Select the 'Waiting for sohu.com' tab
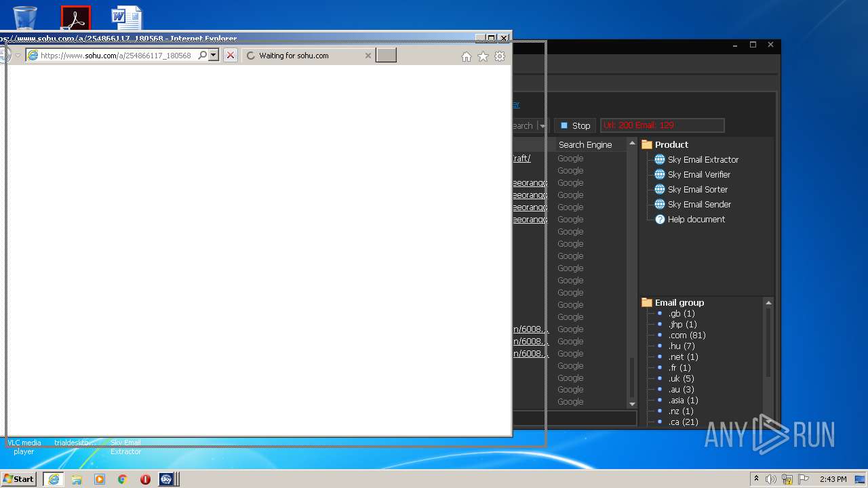This screenshot has height=488, width=868. (309, 56)
